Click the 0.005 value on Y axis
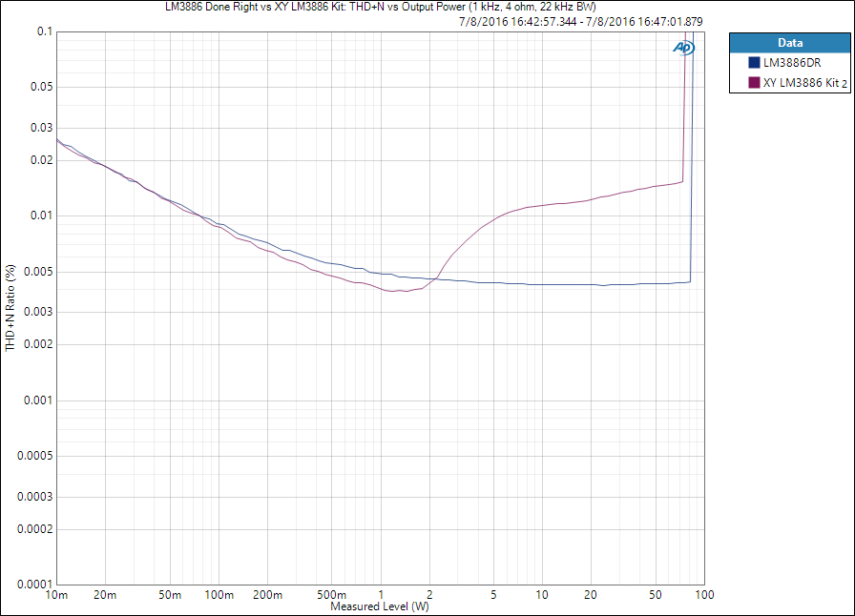 [38, 272]
